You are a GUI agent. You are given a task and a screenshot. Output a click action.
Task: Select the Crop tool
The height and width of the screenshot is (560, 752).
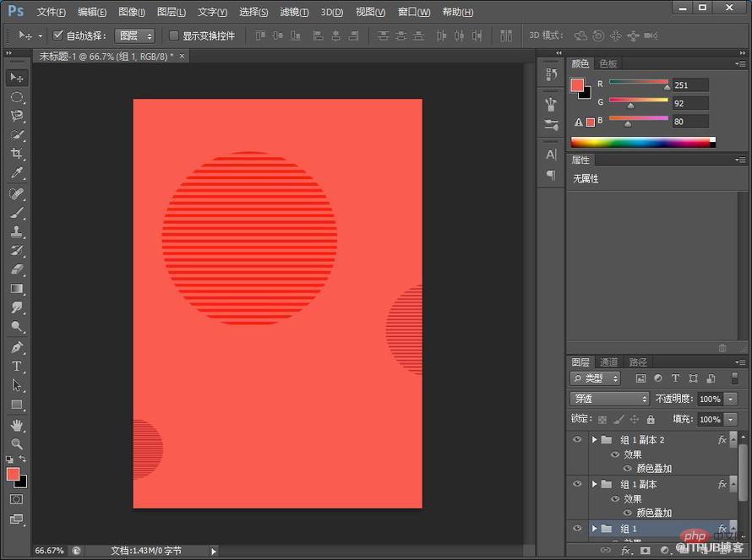[17, 154]
